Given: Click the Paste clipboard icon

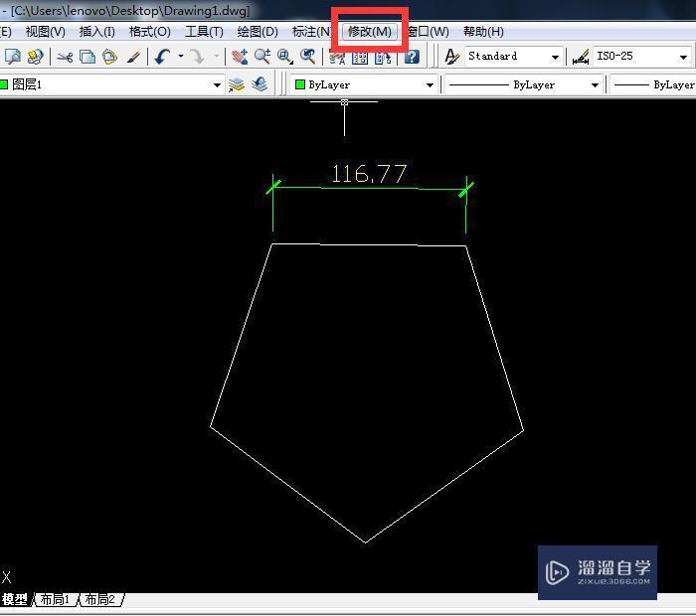Looking at the screenshot, I should click(109, 58).
